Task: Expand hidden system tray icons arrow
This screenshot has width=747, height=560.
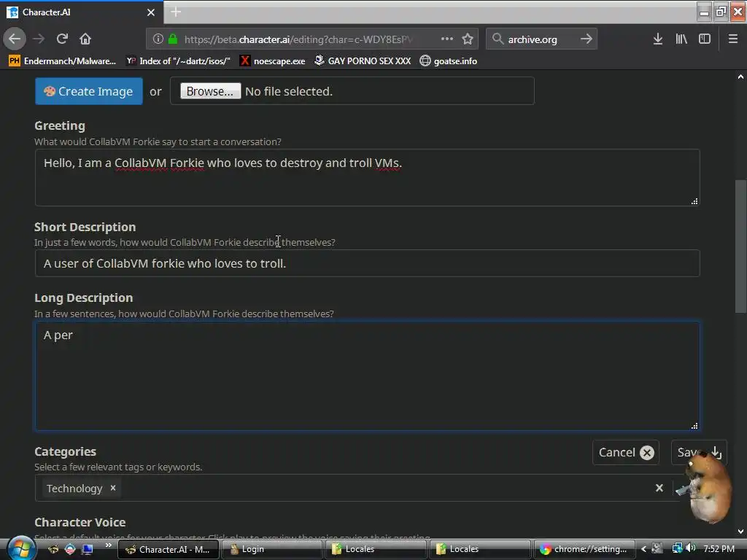Action: [643, 549]
